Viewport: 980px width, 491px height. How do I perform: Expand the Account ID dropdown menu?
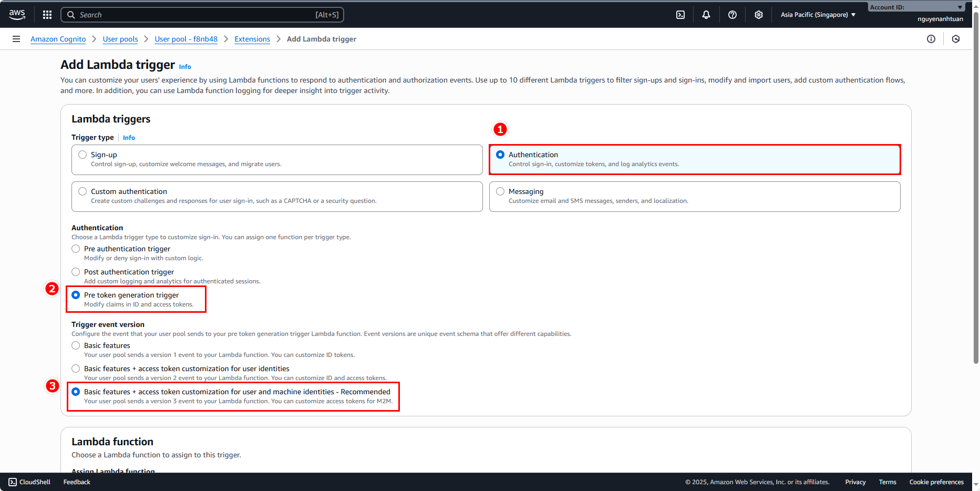916,7
